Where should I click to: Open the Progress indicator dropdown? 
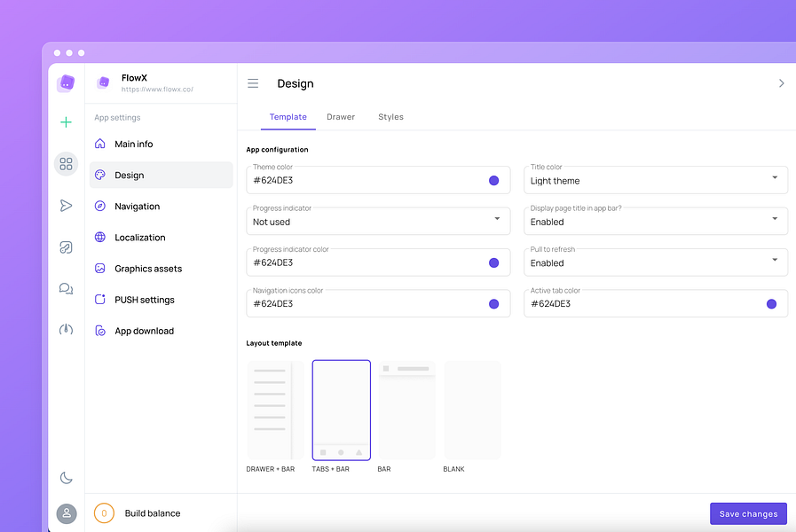click(x=378, y=221)
